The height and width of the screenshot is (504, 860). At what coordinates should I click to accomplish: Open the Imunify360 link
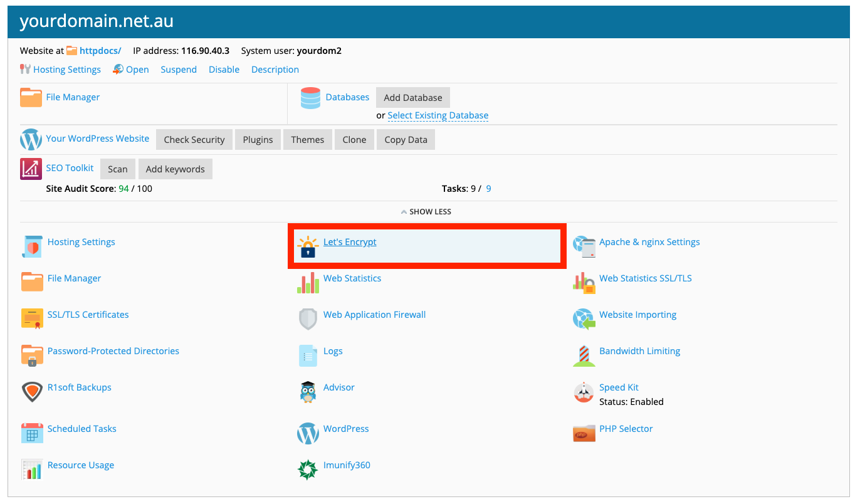(x=347, y=465)
